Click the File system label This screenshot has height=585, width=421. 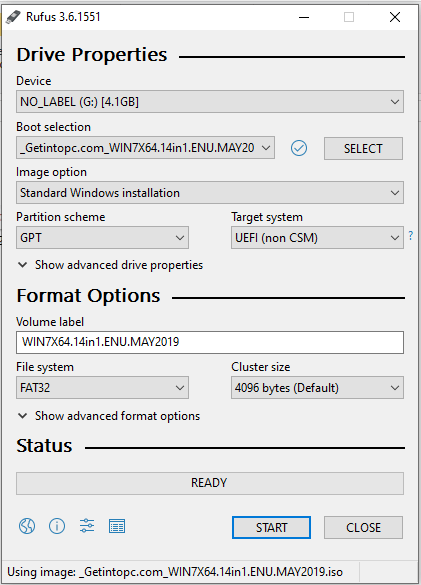[x=45, y=367]
